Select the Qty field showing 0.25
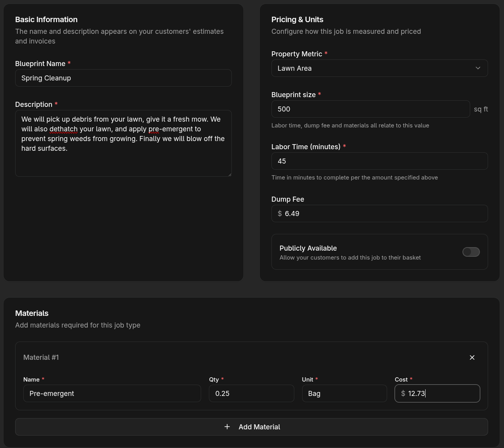The image size is (504, 448). click(x=251, y=394)
